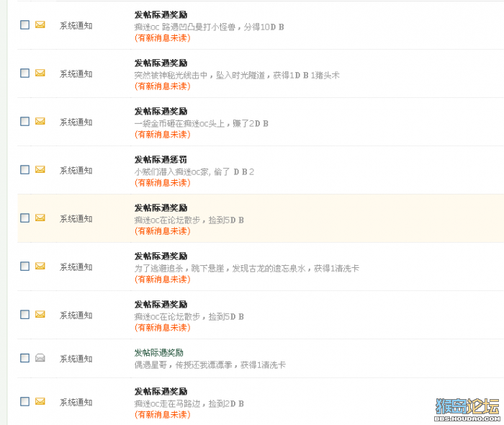Viewport: 504px width, 425px height.
Task: Open the 发帖际遇惩罚 message title
Action: [161, 159]
